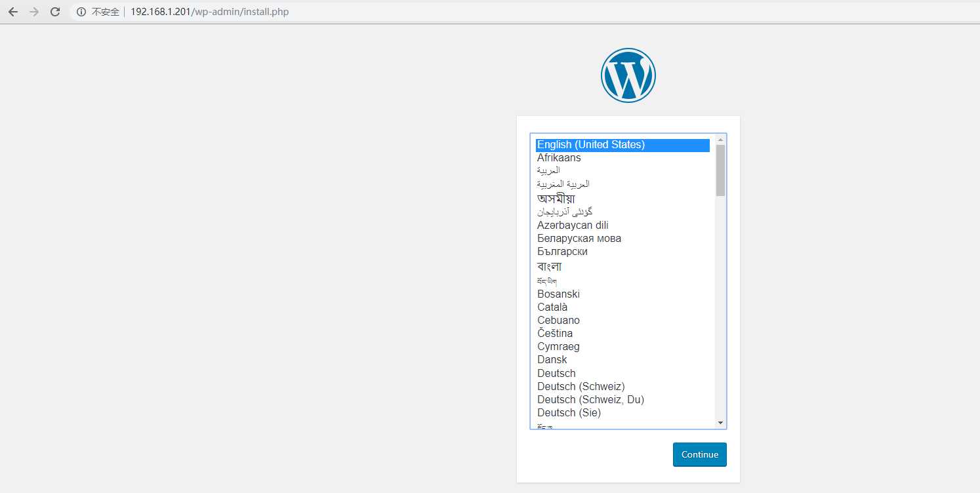Open the site info not-secure icon
The width and height of the screenshot is (980, 493).
click(x=81, y=12)
